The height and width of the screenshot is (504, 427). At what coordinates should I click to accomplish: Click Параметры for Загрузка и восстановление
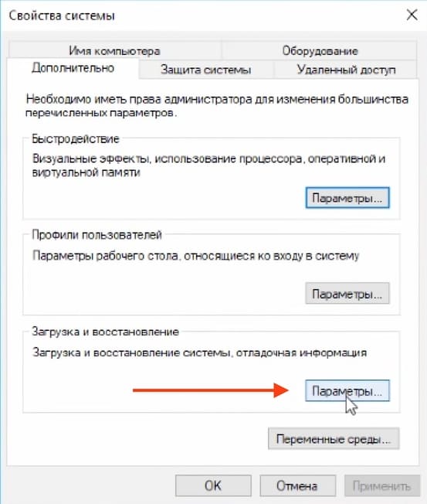tap(347, 391)
